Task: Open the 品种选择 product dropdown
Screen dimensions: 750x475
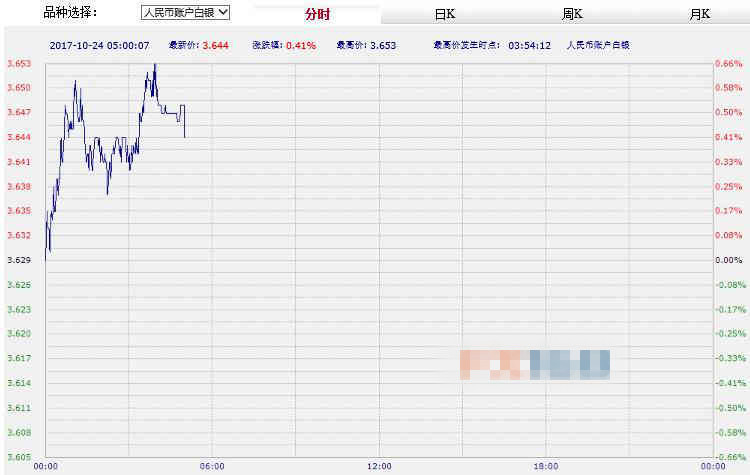Action: coord(185,13)
